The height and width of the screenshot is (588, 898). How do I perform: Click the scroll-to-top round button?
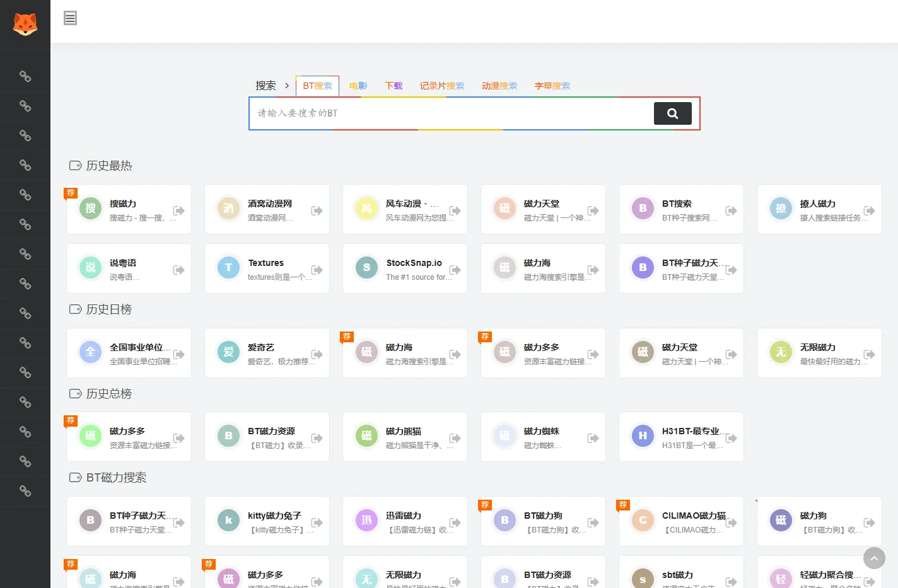pyautogui.click(x=874, y=558)
